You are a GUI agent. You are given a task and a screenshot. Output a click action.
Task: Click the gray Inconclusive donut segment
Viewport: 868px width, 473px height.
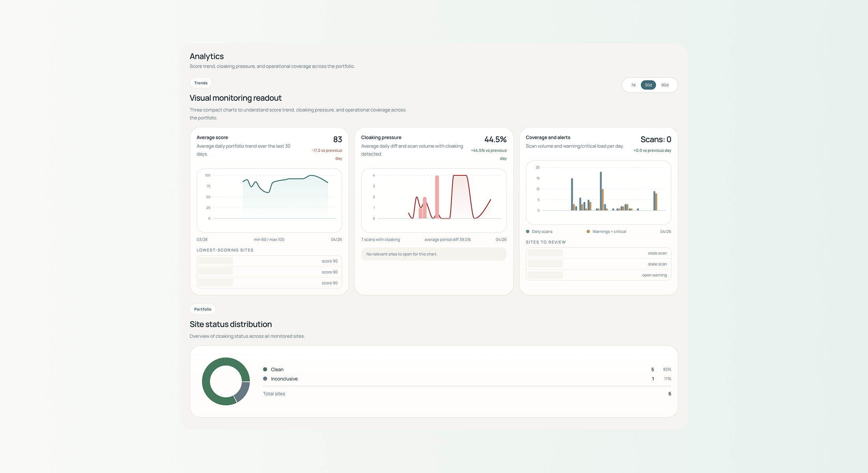tap(243, 391)
